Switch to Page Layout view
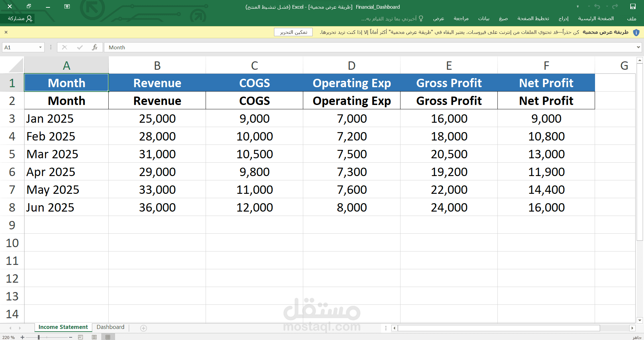 (x=94, y=337)
